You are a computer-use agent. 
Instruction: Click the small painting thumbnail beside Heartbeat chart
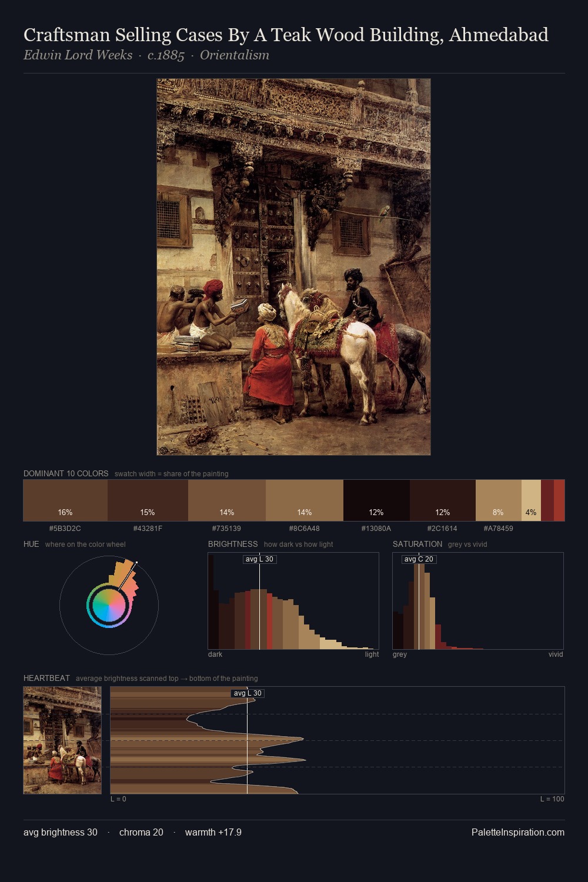62,740
